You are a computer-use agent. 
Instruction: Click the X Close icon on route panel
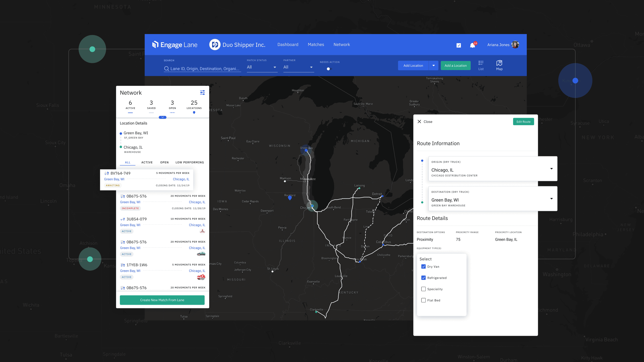(x=419, y=122)
